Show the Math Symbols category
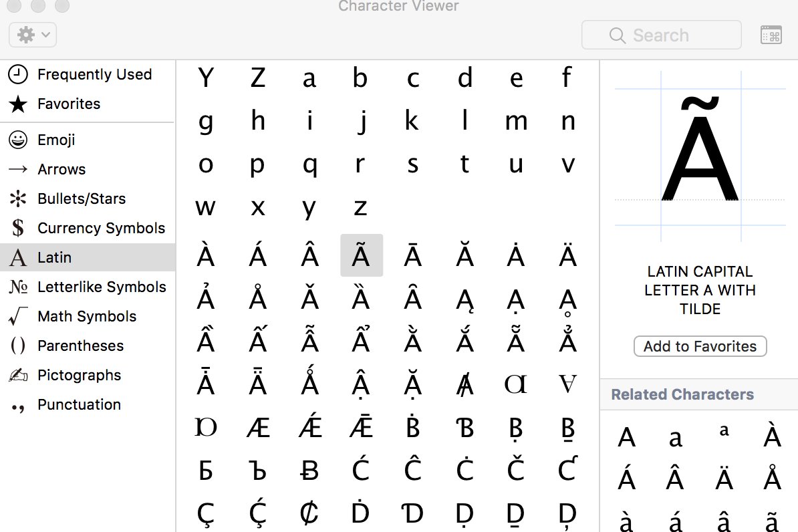The width and height of the screenshot is (798, 532). coord(88,316)
